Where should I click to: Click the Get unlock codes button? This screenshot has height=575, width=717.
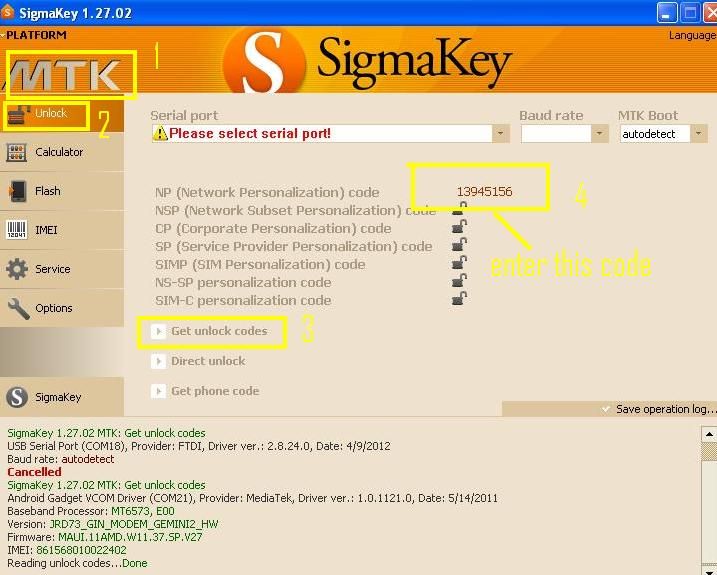click(211, 331)
